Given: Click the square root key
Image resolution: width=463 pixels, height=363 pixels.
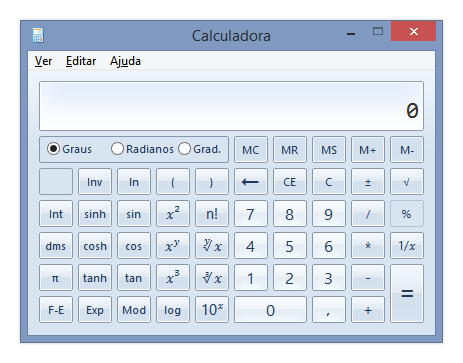Looking at the screenshot, I should coord(407,182).
